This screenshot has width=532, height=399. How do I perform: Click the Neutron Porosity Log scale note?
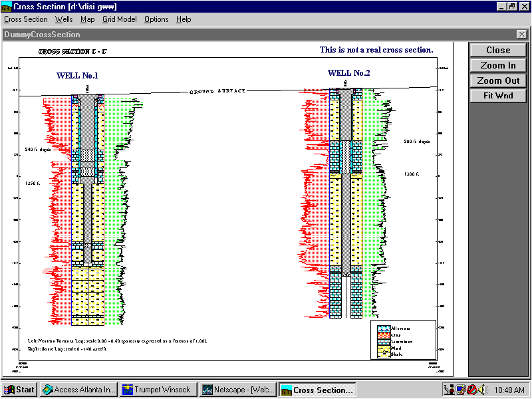[x=118, y=341]
